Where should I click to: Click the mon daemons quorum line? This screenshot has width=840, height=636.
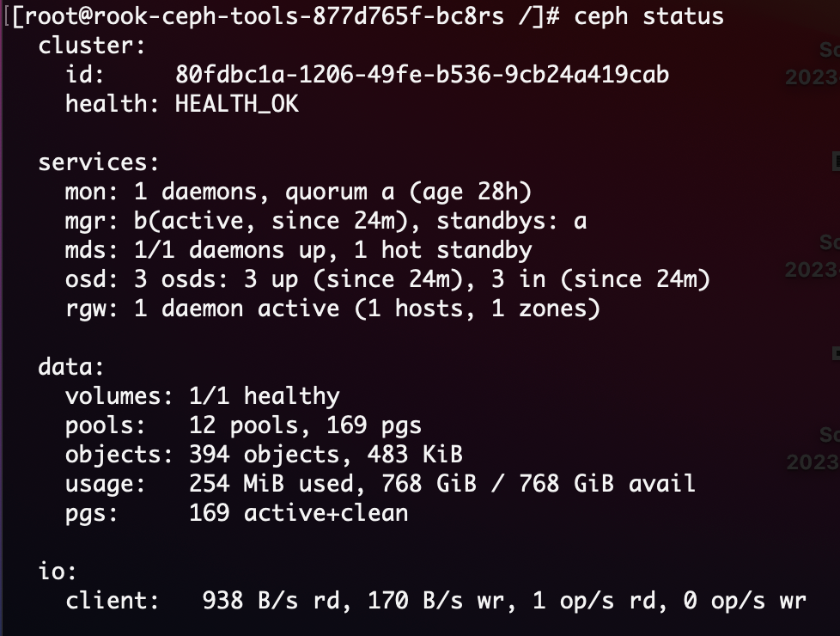(298, 192)
